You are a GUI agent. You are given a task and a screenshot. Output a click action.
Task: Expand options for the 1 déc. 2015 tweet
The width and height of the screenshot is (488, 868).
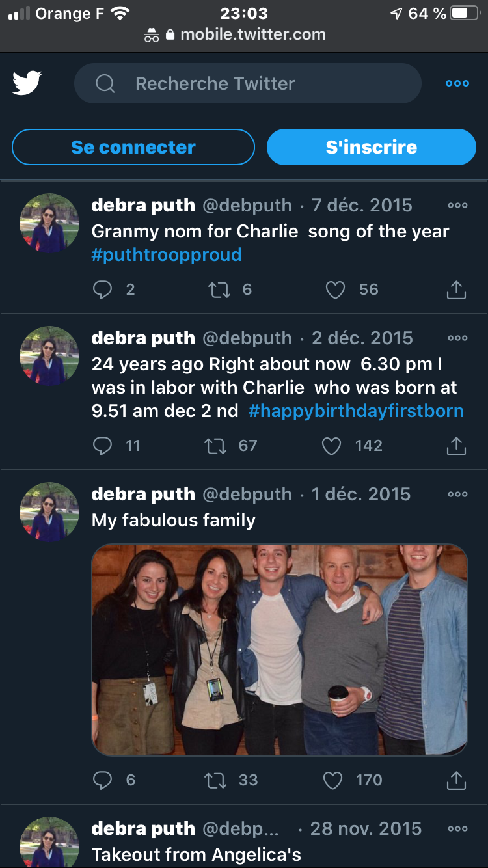(457, 495)
